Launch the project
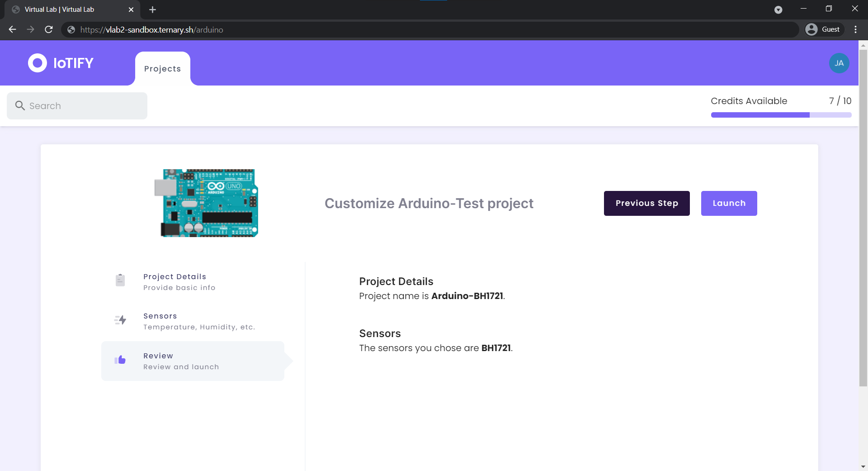 (729, 203)
